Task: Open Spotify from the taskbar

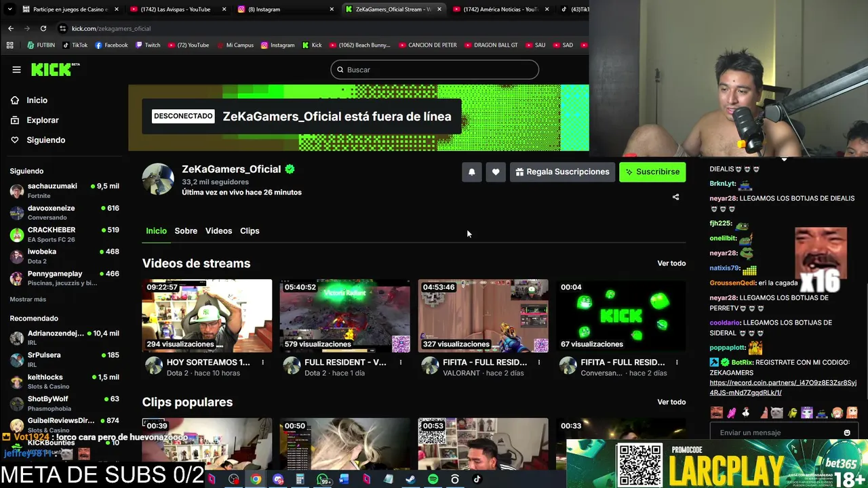Action: click(433, 479)
